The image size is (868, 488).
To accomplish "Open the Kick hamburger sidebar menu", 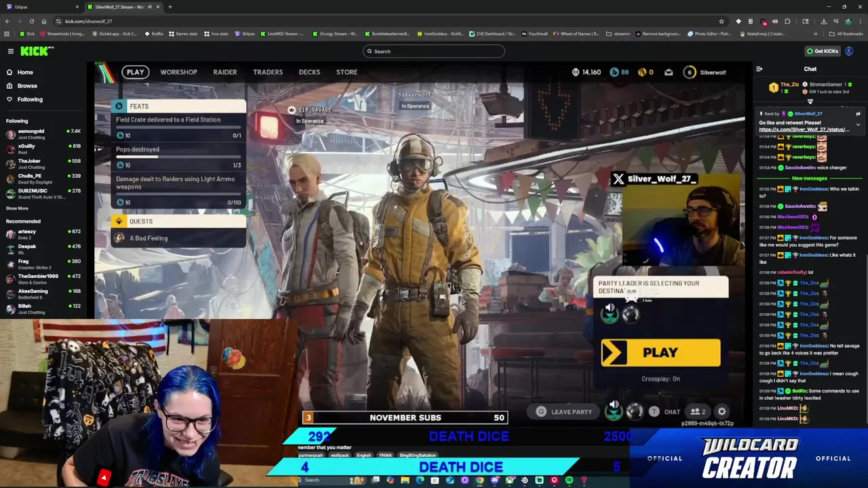I will pyautogui.click(x=11, y=52).
